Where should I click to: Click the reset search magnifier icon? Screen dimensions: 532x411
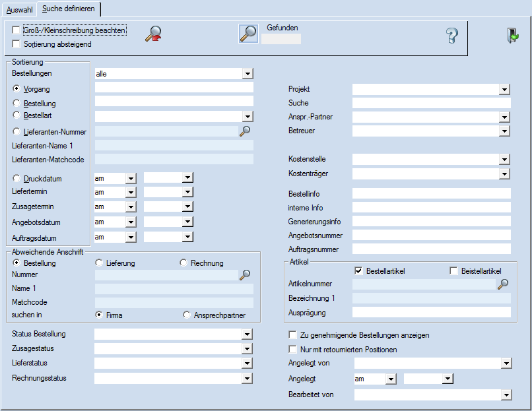[x=153, y=34]
